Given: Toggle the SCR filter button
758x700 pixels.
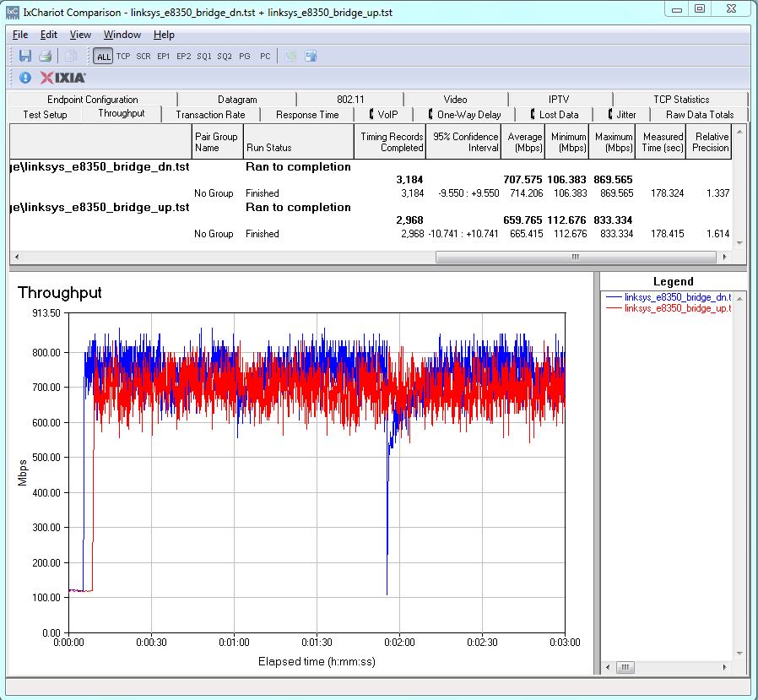Looking at the screenshot, I should pos(143,56).
